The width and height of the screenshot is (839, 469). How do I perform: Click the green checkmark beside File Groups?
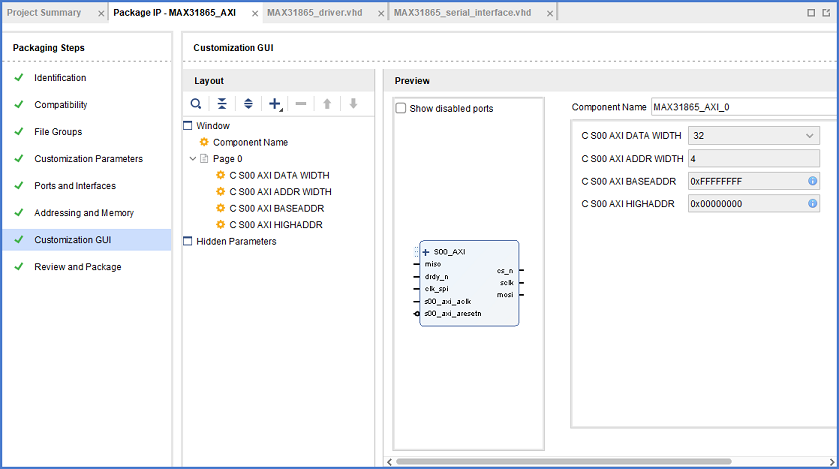point(19,132)
